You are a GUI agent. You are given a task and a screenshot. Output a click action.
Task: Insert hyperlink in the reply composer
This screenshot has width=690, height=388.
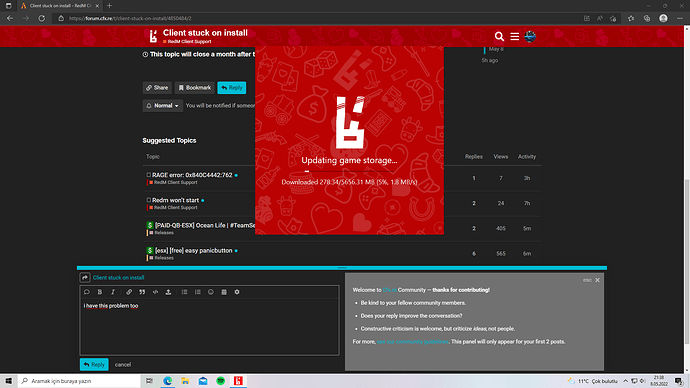[129, 292]
